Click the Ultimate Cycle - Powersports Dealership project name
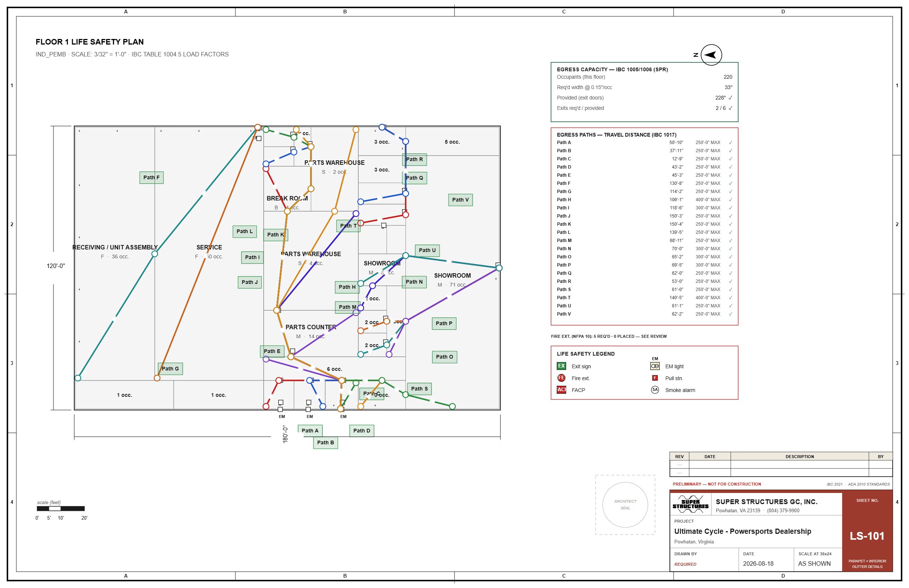 tap(743, 532)
